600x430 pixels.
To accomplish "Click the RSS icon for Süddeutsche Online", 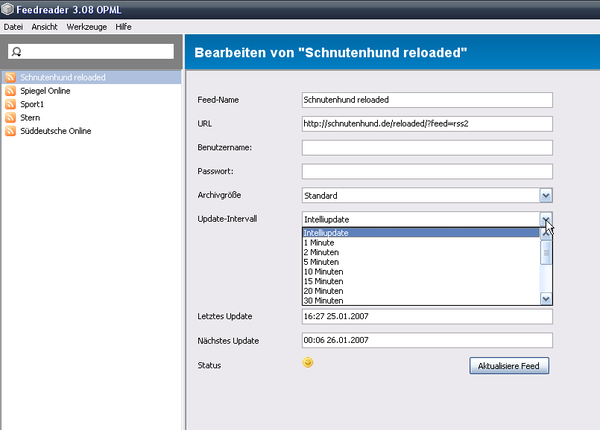I will [11, 130].
